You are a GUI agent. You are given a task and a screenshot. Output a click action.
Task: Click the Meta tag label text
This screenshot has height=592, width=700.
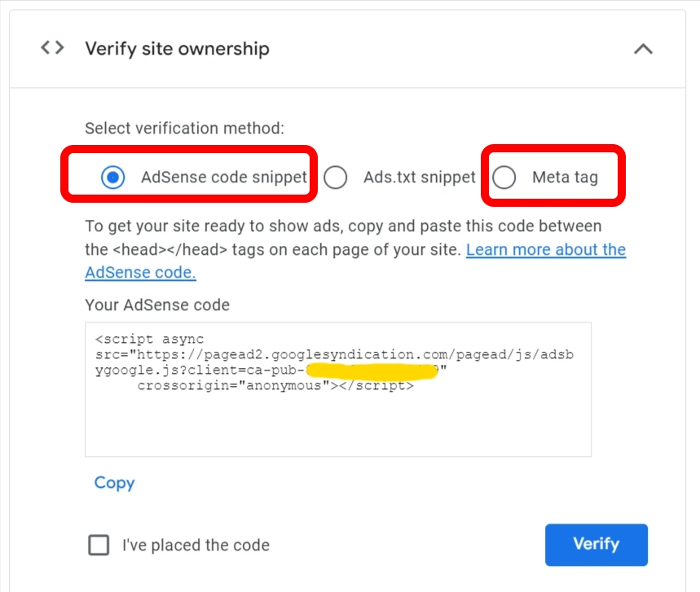pos(565,177)
